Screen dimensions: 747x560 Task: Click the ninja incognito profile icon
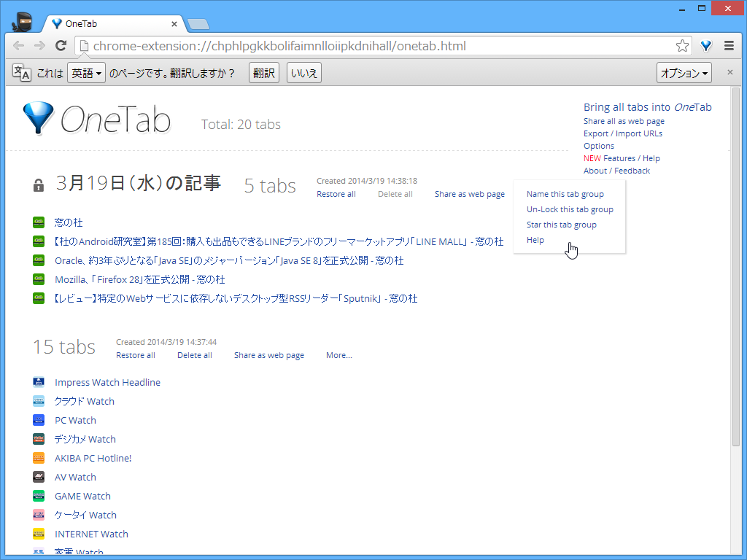tap(22, 21)
